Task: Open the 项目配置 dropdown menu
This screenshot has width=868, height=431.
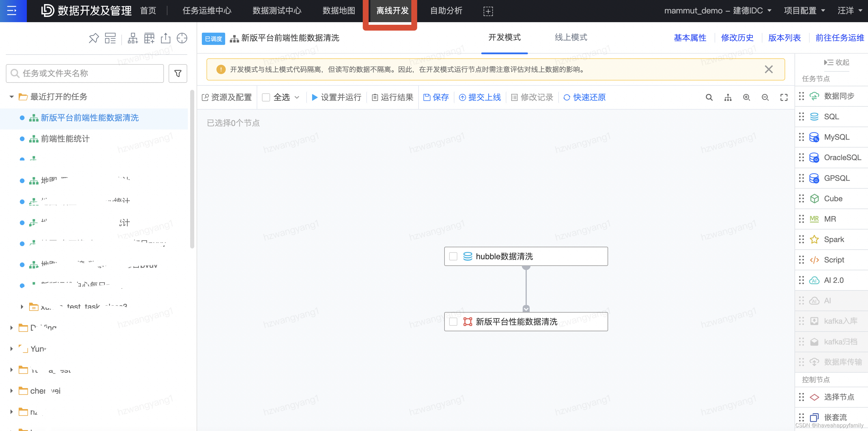Action: pos(804,10)
